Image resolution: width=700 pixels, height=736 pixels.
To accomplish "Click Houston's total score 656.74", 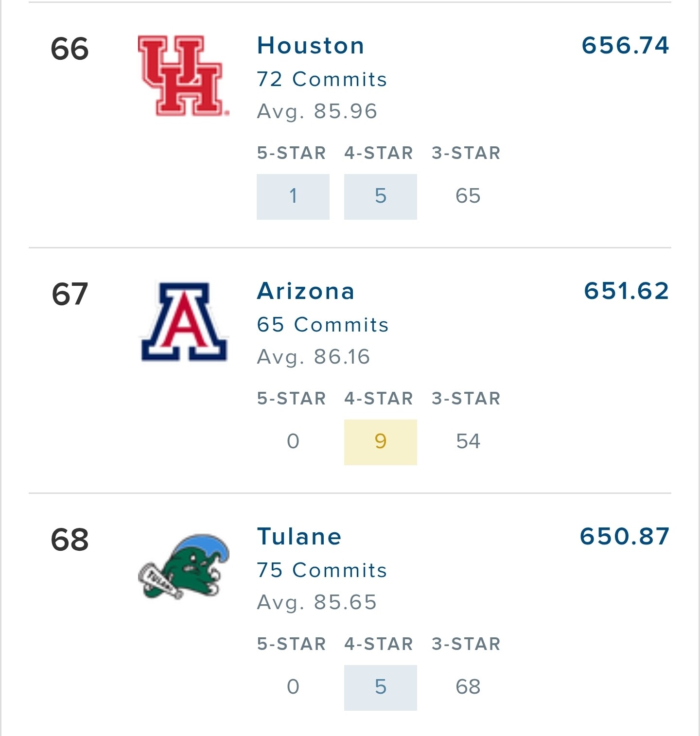I will [x=626, y=46].
